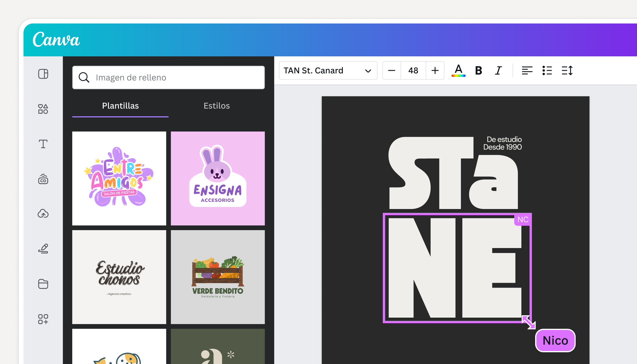Click the Imagen de relleno search field

tap(168, 77)
